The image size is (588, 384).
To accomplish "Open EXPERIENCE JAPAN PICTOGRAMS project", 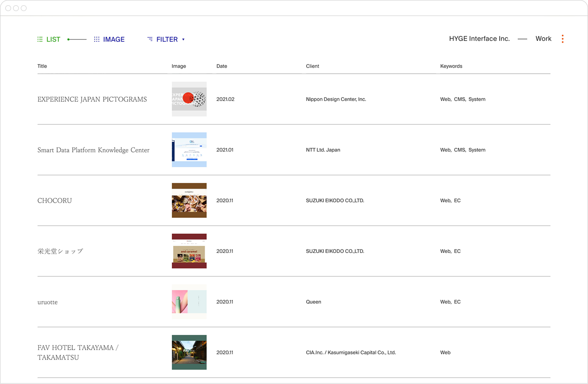I will (92, 99).
